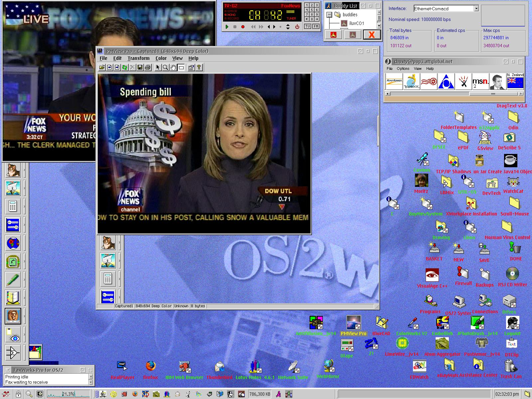Click the blue AOL triangle icon

pos(446,81)
